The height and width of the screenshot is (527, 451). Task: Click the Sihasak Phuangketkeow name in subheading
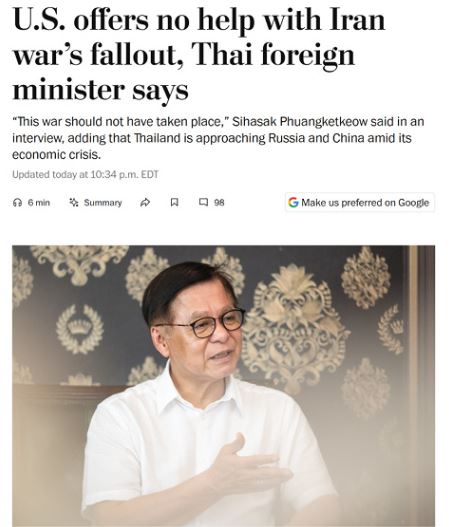300,121
